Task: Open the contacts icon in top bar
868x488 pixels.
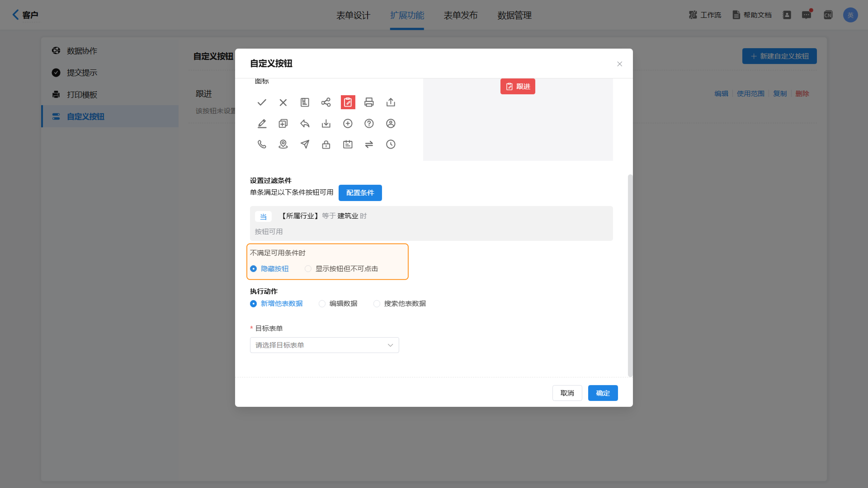Action: 787,15
